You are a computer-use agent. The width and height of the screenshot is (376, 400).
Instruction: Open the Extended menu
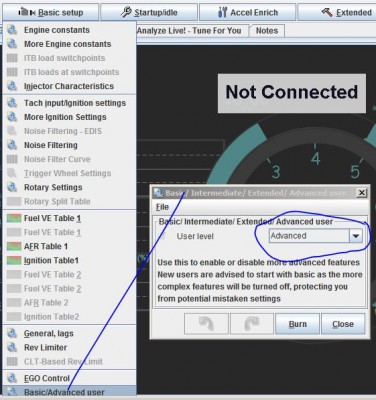point(337,13)
